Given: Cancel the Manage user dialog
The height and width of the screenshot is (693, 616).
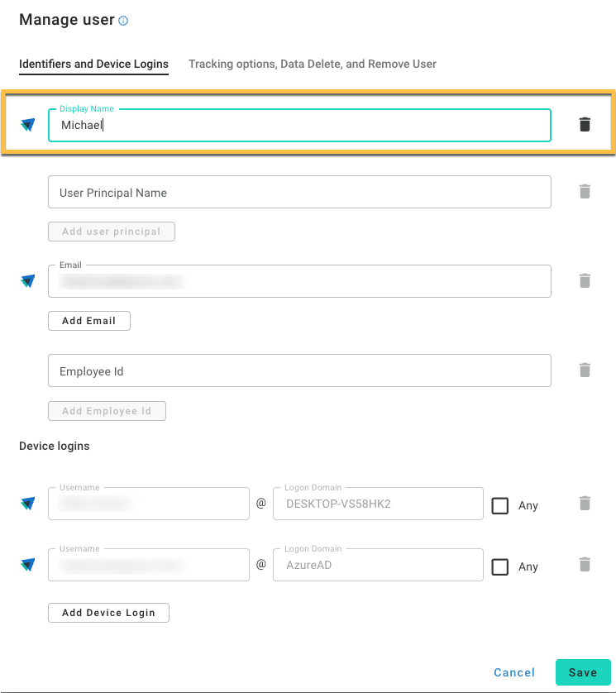Looking at the screenshot, I should (514, 672).
